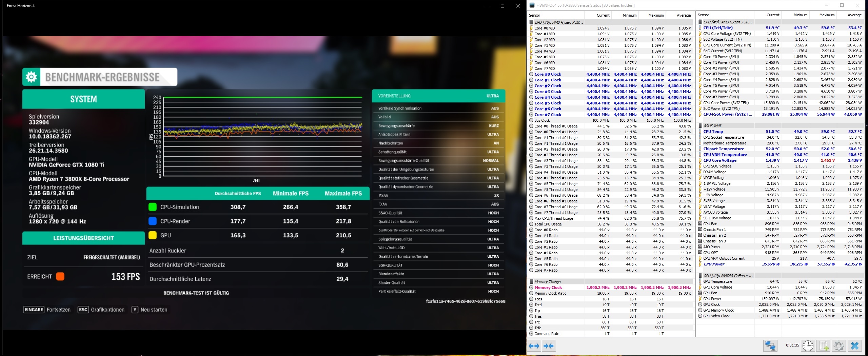Click the blue CPU-Render color swatch
This screenshot has height=356, width=868.
coord(153,221)
